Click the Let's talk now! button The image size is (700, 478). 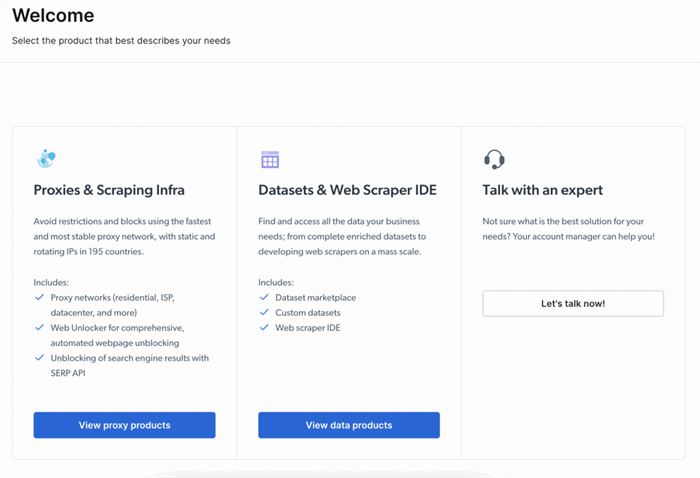[x=573, y=303]
